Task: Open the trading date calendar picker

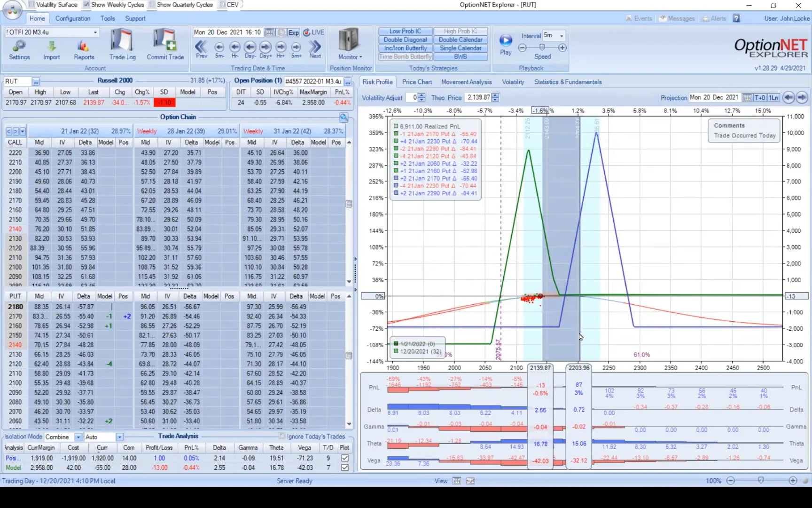Action: [269, 32]
